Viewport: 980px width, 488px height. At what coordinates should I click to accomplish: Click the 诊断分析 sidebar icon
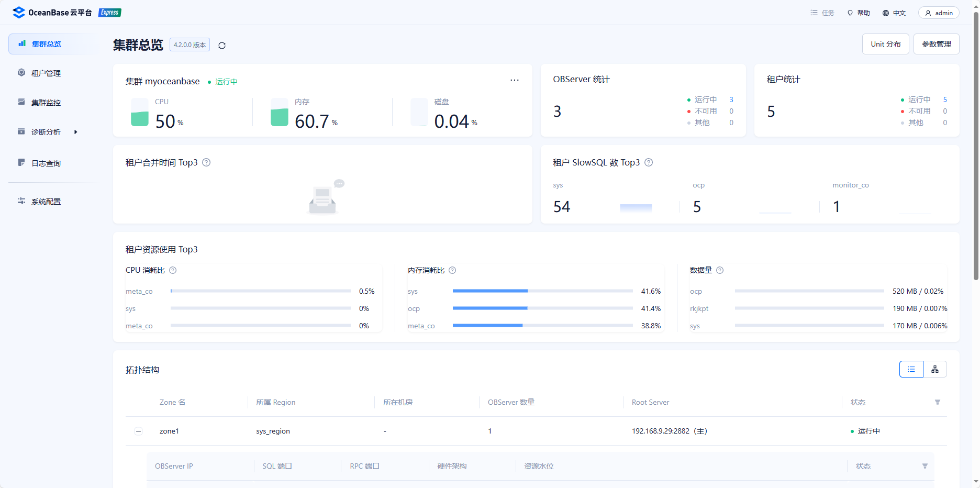(x=21, y=131)
